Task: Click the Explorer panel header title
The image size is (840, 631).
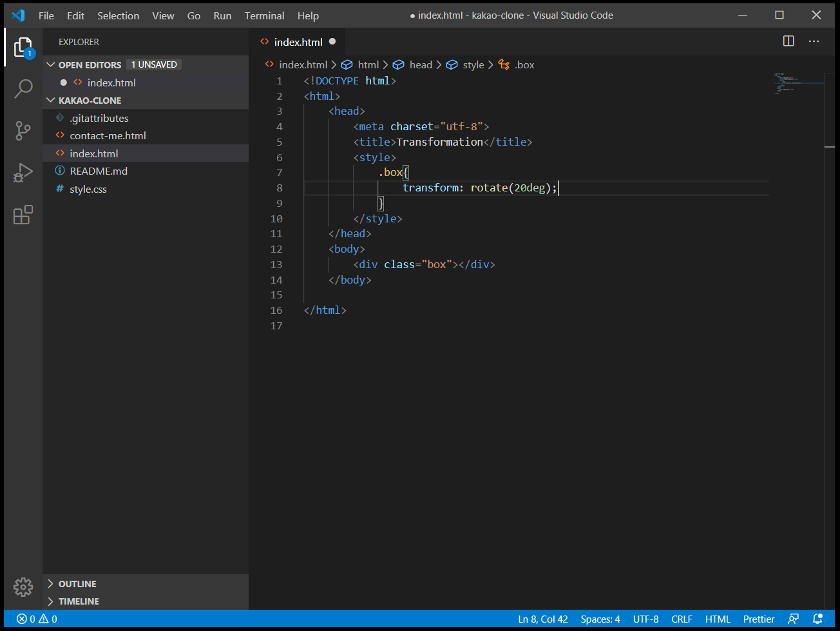Action: [x=79, y=42]
